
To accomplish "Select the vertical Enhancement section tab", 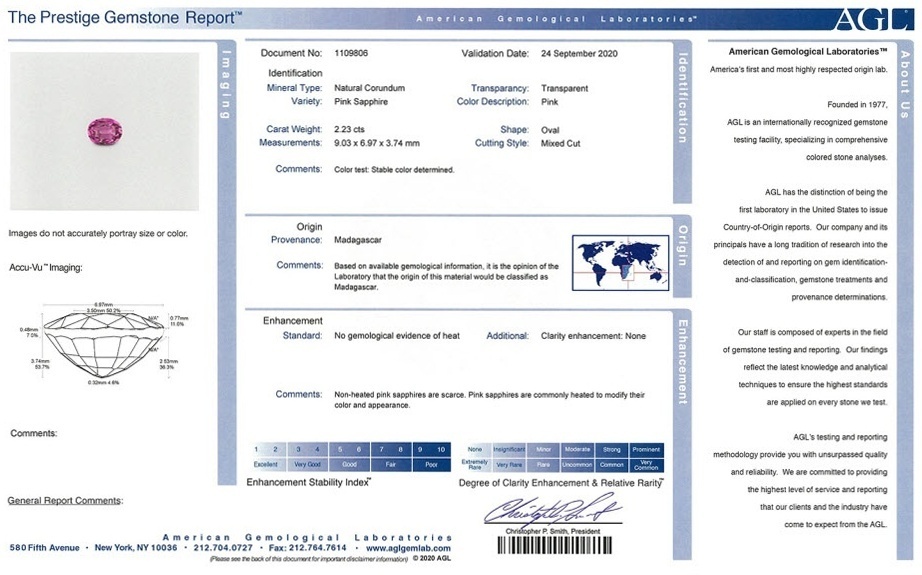I will tap(682, 361).
